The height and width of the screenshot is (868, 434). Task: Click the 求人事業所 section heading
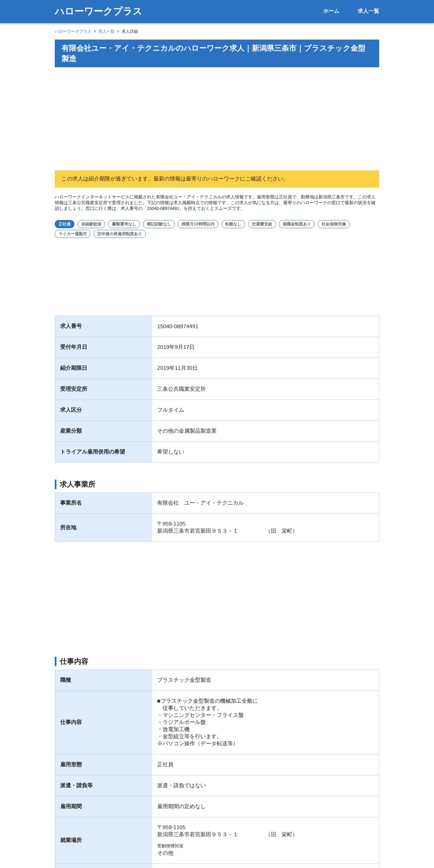(78, 485)
